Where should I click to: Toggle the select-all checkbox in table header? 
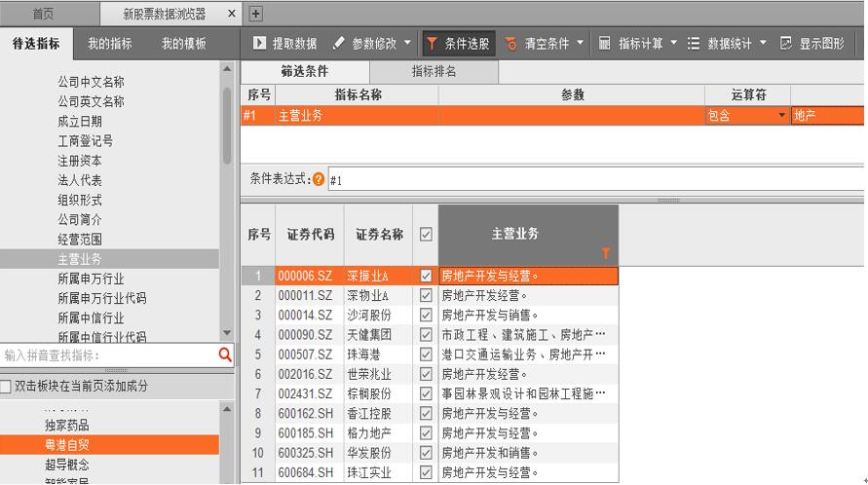click(425, 234)
